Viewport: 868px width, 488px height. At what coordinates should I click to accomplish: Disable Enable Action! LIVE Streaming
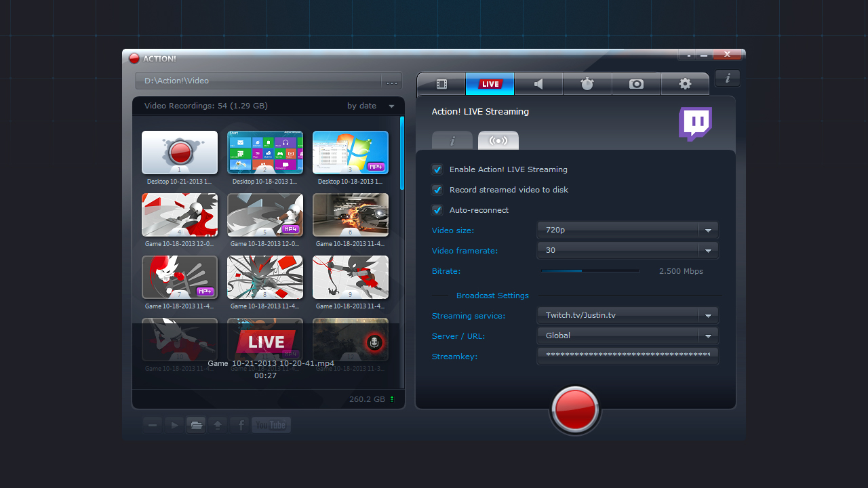click(437, 169)
